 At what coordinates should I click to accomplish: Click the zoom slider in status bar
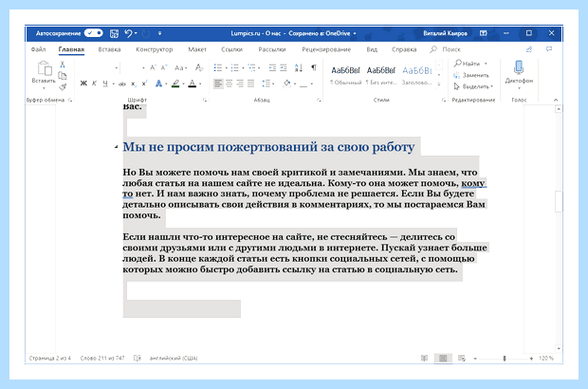pos(505,359)
